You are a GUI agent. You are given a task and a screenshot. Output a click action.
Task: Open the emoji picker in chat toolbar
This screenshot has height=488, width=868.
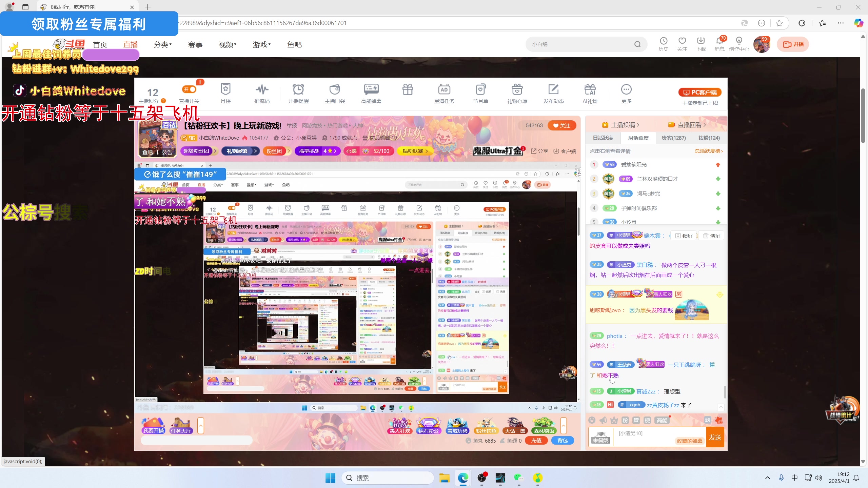click(x=592, y=420)
